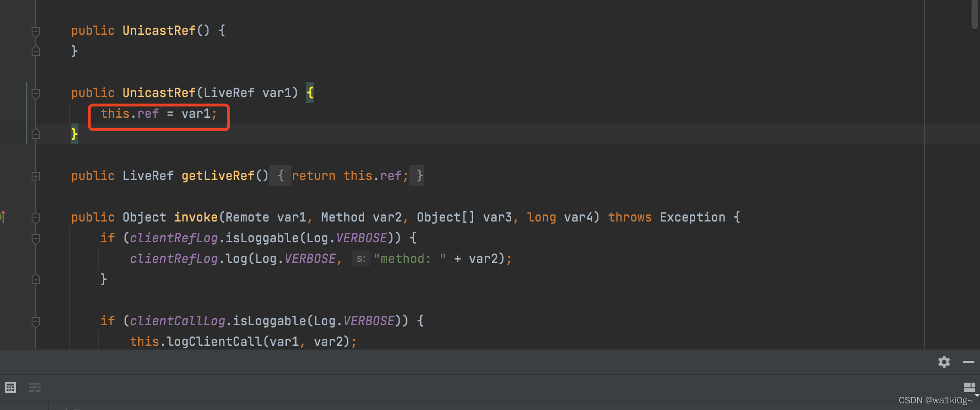Image resolution: width=980 pixels, height=410 pixels.
Task: Collapse the clientCallLog.isLoggable if block
Action: [x=36, y=322]
